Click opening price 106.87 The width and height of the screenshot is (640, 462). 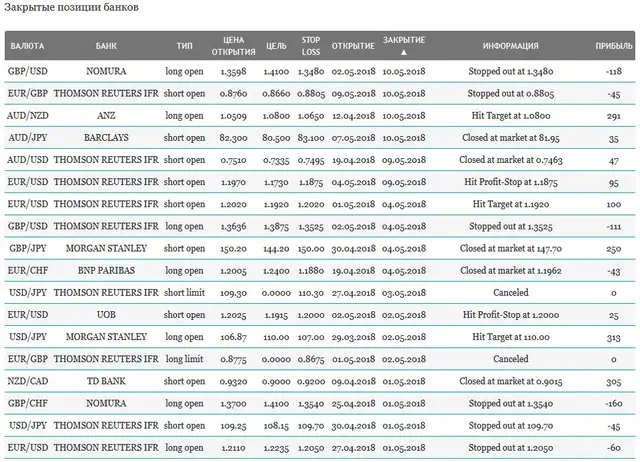click(x=233, y=337)
